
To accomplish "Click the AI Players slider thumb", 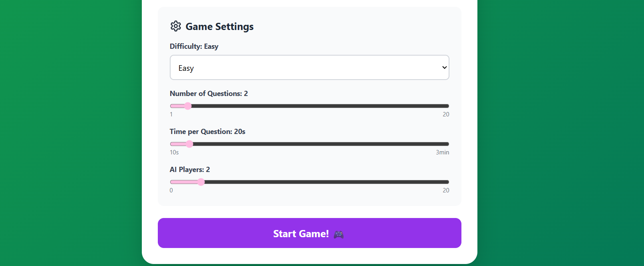I will 201,182.
